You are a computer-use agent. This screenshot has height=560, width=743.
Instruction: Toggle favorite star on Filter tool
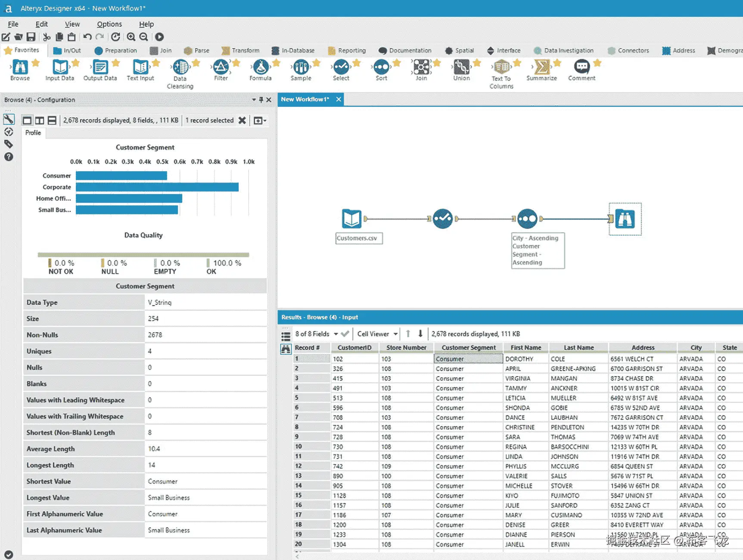tap(236, 63)
